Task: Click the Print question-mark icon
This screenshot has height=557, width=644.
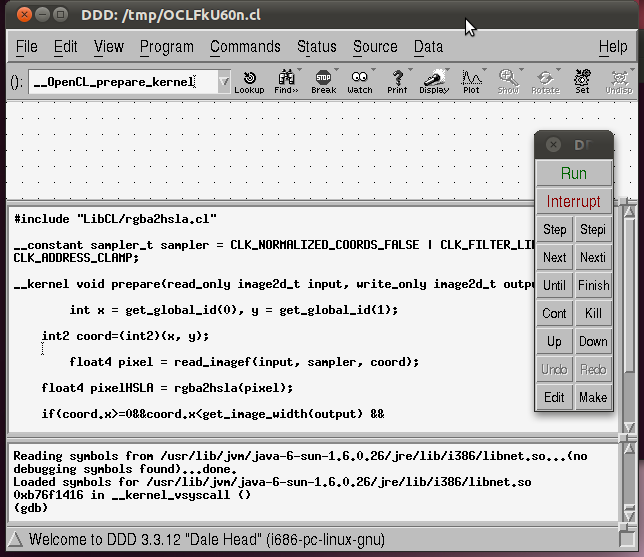Action: [397, 82]
